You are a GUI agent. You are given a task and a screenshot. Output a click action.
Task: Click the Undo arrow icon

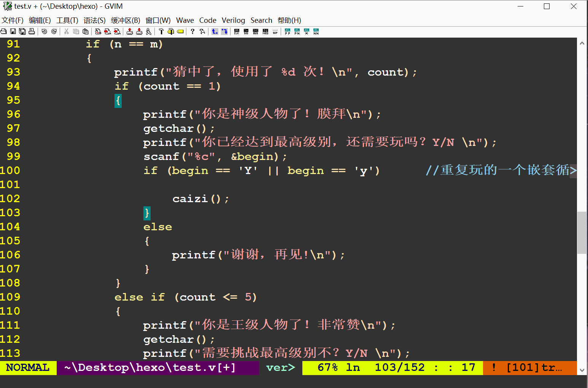44,32
